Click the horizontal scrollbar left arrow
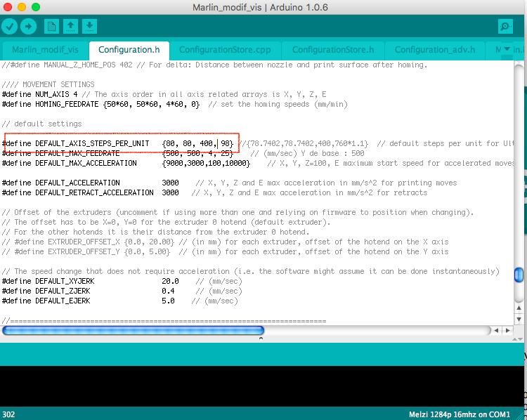Screen dimensions: 527x420 coord(496,330)
